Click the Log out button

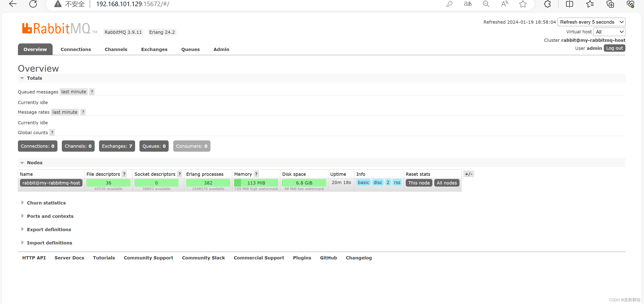click(614, 48)
